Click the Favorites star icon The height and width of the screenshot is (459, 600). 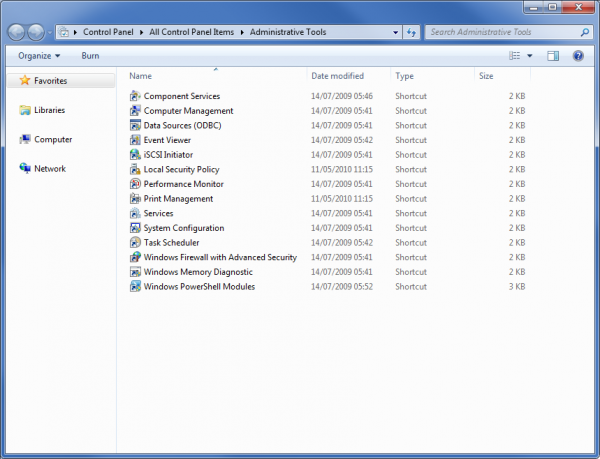[x=25, y=80]
